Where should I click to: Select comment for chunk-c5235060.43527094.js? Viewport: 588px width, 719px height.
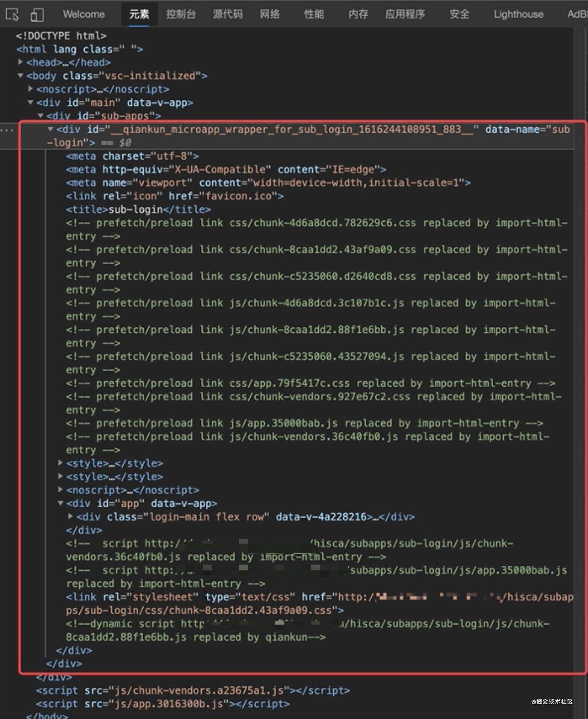311,363
